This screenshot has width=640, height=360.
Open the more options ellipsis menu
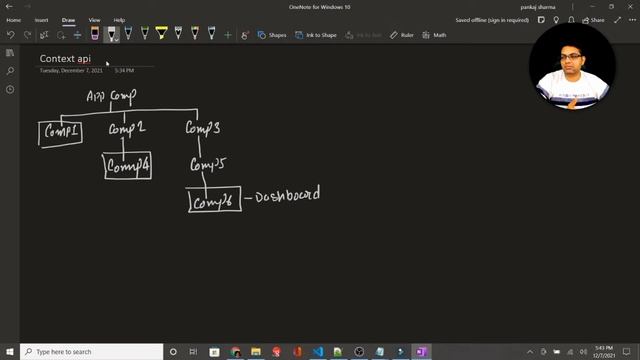632,20
